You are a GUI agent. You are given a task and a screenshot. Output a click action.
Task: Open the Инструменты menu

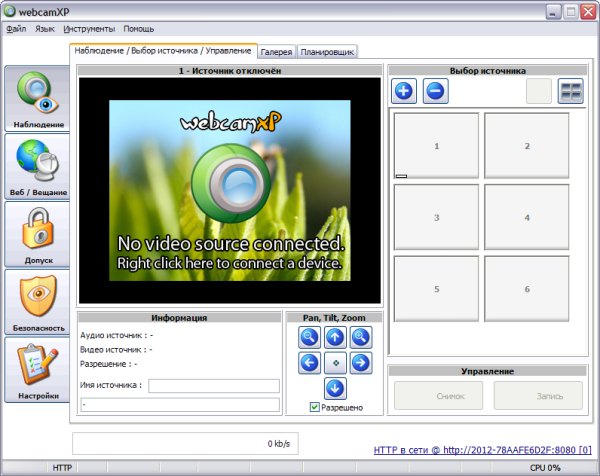89,29
